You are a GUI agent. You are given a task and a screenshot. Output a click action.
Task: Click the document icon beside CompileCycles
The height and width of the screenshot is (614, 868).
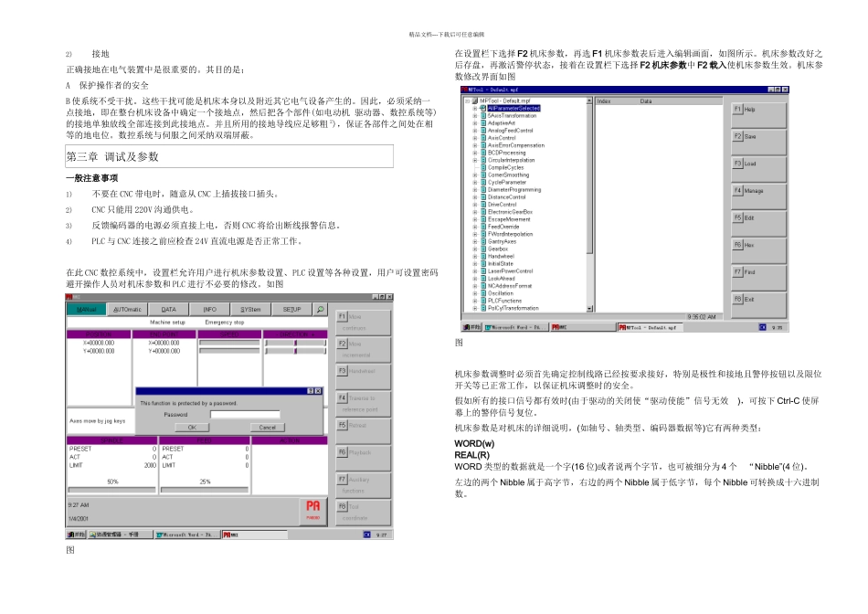[x=483, y=167]
